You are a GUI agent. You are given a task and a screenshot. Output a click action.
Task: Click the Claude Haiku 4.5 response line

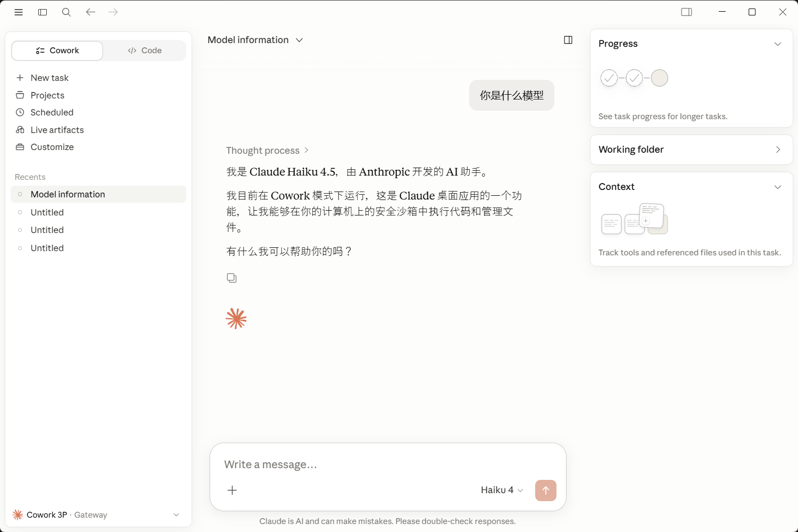[x=357, y=172]
